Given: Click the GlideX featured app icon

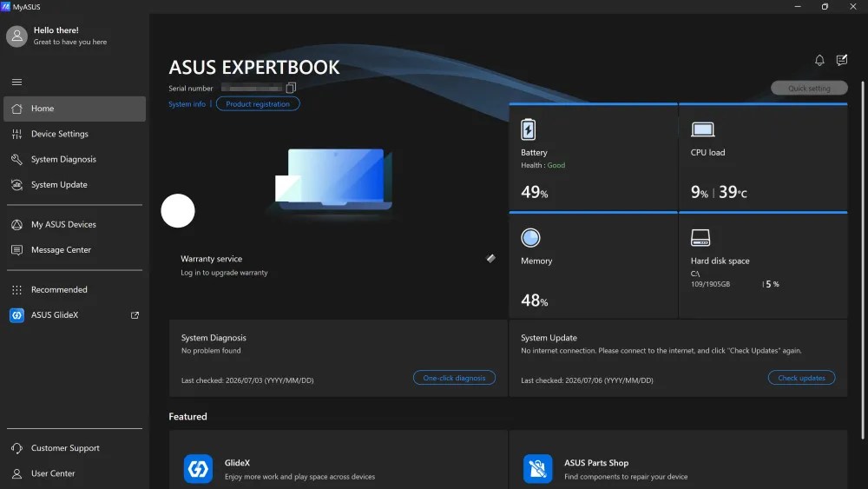Looking at the screenshot, I should coord(198,468).
